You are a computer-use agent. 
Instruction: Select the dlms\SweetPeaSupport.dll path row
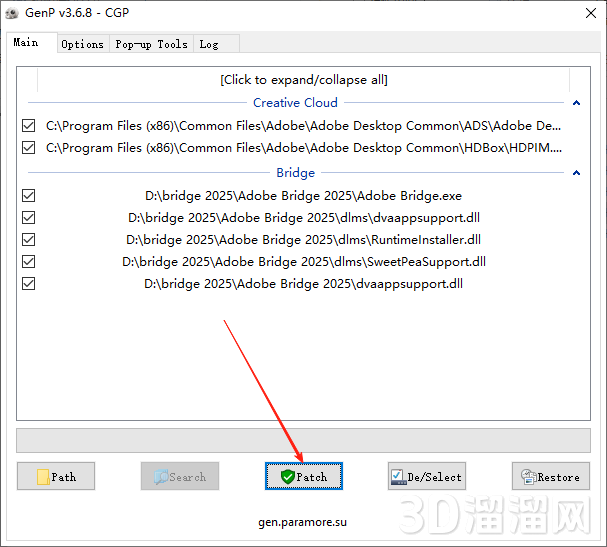(x=304, y=262)
